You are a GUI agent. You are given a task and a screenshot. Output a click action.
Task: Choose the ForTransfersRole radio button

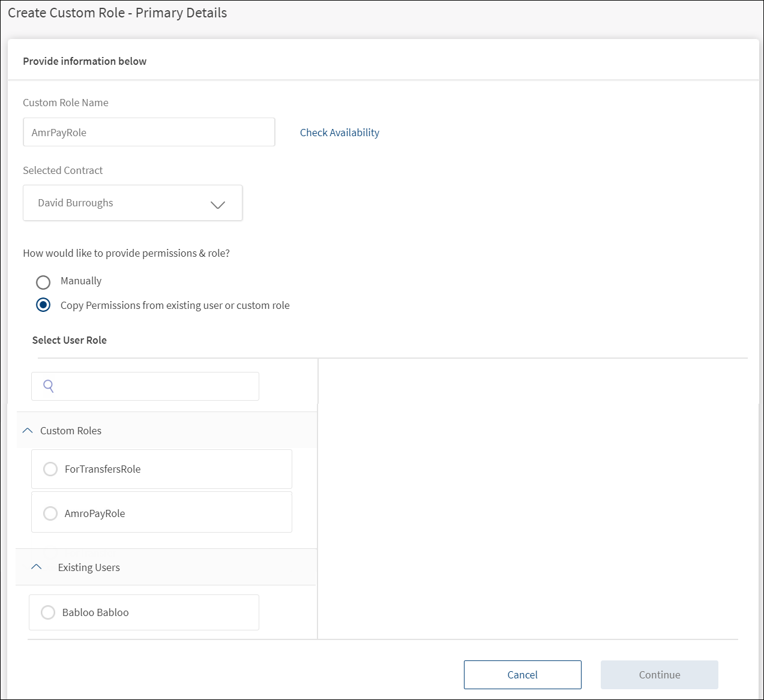[x=50, y=468]
